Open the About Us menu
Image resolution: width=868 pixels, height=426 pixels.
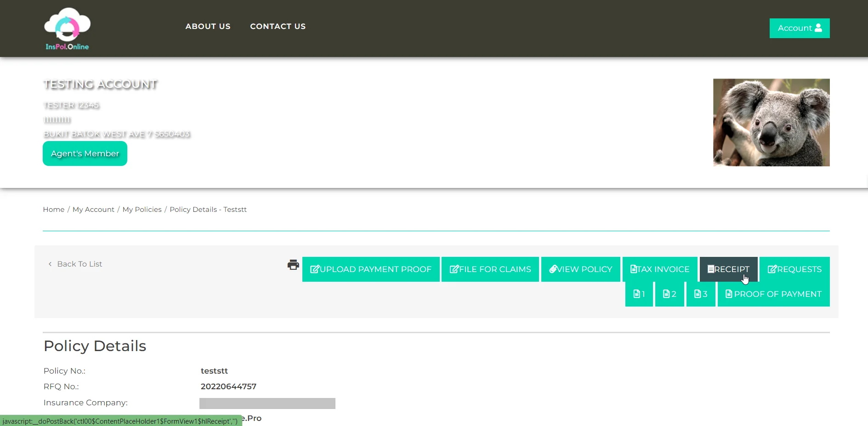click(208, 27)
